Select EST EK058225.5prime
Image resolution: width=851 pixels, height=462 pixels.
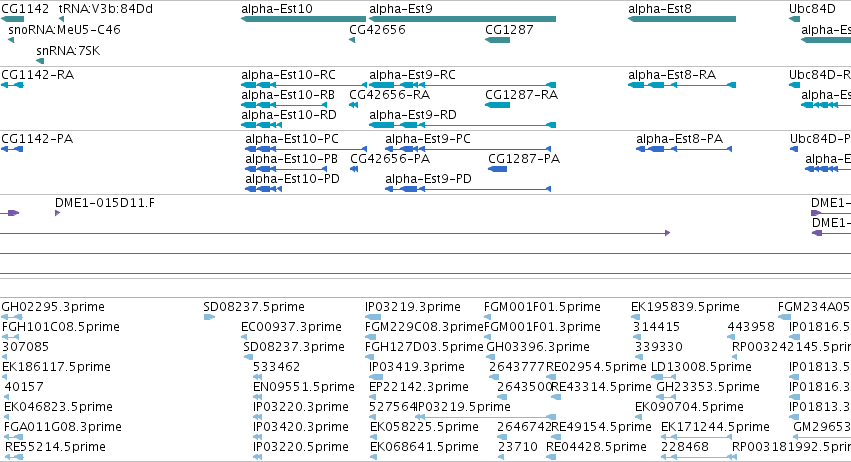pyautogui.click(x=373, y=437)
